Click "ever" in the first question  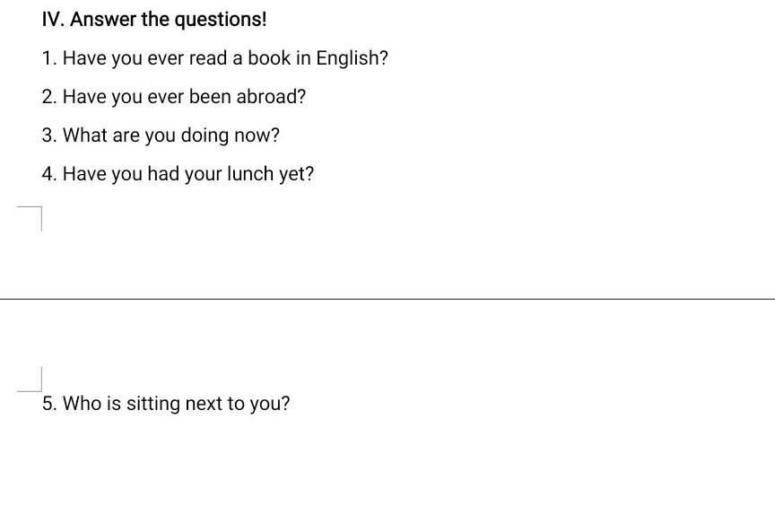(165, 58)
